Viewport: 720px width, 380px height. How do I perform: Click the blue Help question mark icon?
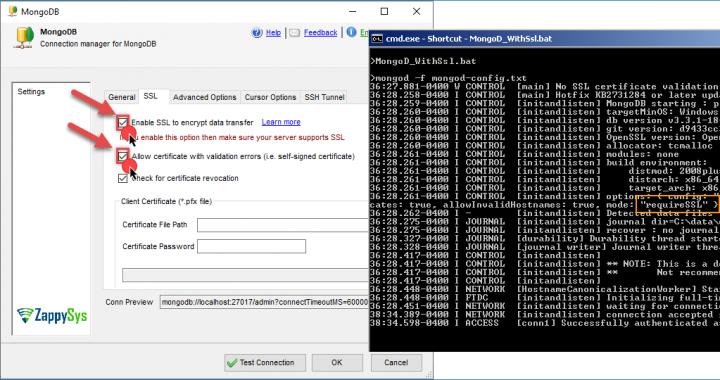257,33
